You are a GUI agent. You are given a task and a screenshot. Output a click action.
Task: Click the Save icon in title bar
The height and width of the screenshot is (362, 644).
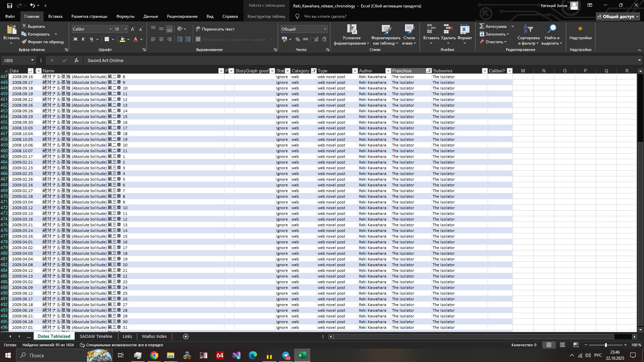click(9, 5)
